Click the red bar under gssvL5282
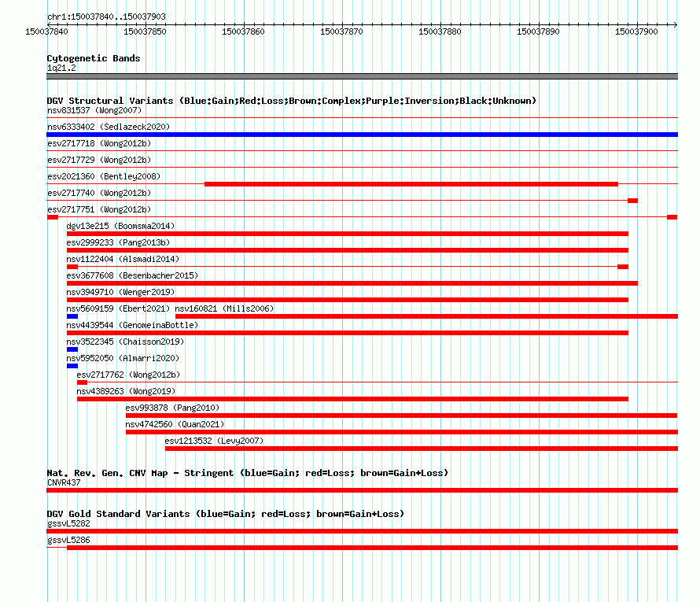This screenshot has width=700, height=602. 362,531
